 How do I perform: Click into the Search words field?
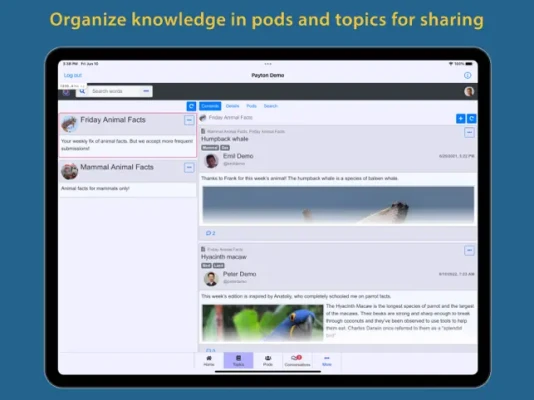click(x=114, y=91)
